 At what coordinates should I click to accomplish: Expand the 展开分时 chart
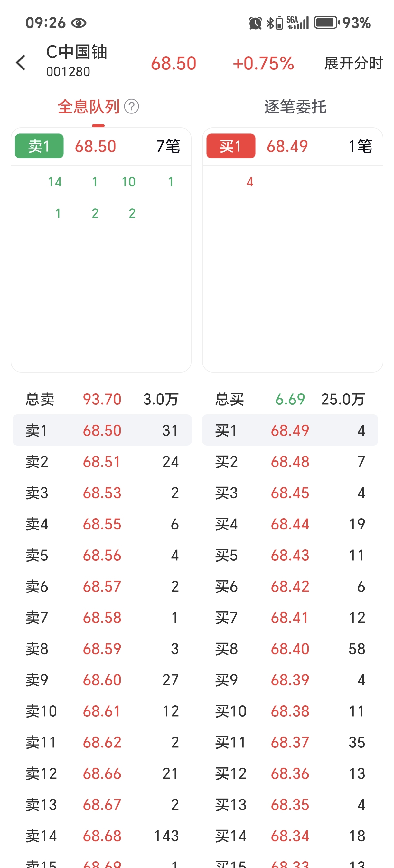[x=353, y=63]
